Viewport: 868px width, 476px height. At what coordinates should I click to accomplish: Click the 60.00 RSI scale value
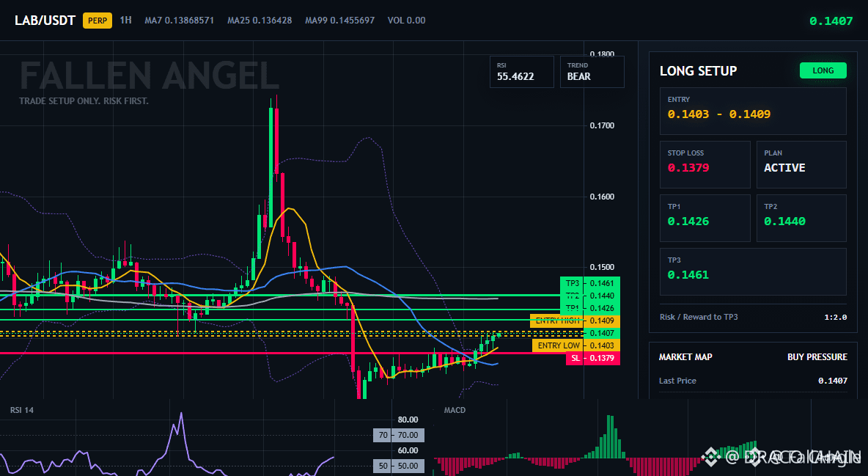(x=408, y=450)
